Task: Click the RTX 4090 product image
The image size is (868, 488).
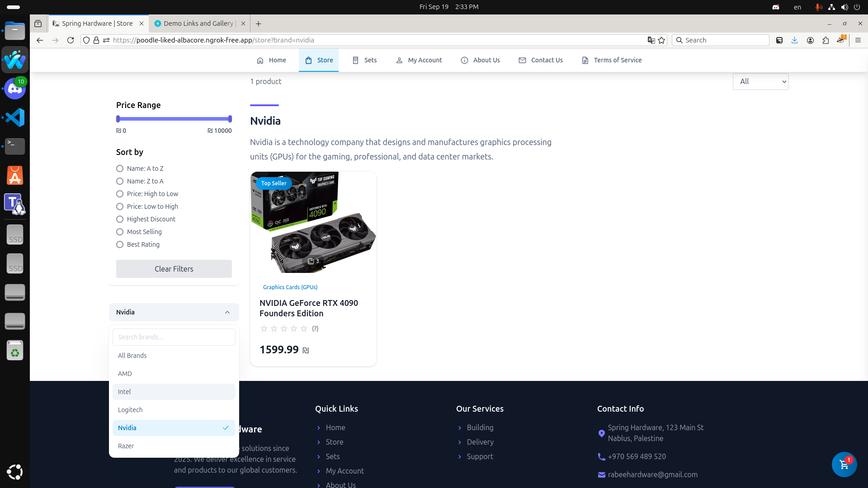Action: 313,222
